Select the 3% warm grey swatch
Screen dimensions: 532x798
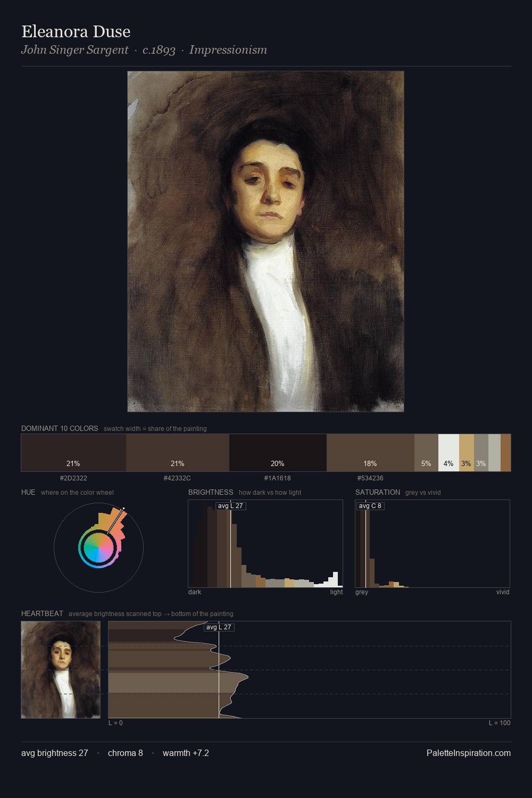(x=481, y=453)
